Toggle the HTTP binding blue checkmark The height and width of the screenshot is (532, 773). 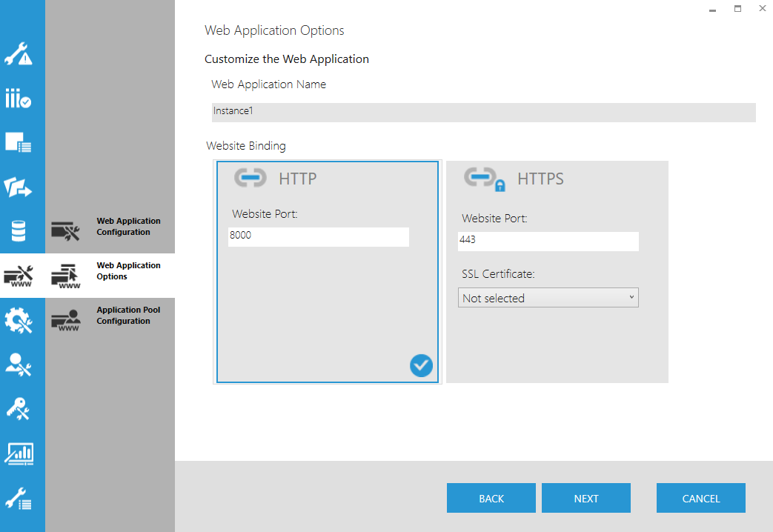point(421,365)
